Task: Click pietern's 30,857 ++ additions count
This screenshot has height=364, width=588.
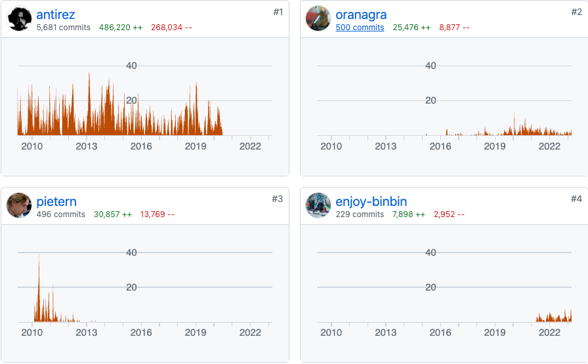Action: [112, 214]
